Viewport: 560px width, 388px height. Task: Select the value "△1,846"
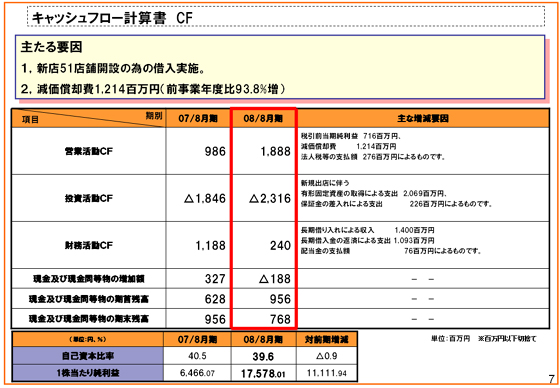pyautogui.click(x=205, y=198)
